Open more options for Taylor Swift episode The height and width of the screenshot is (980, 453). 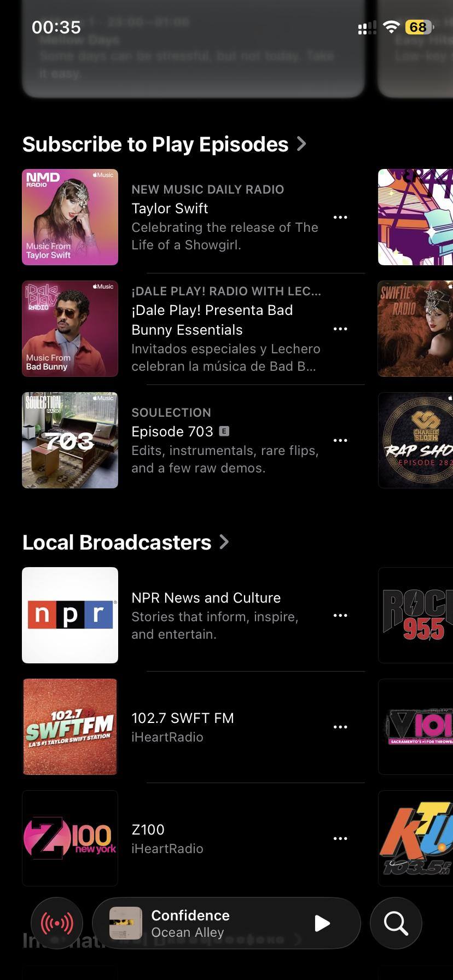pyautogui.click(x=340, y=217)
